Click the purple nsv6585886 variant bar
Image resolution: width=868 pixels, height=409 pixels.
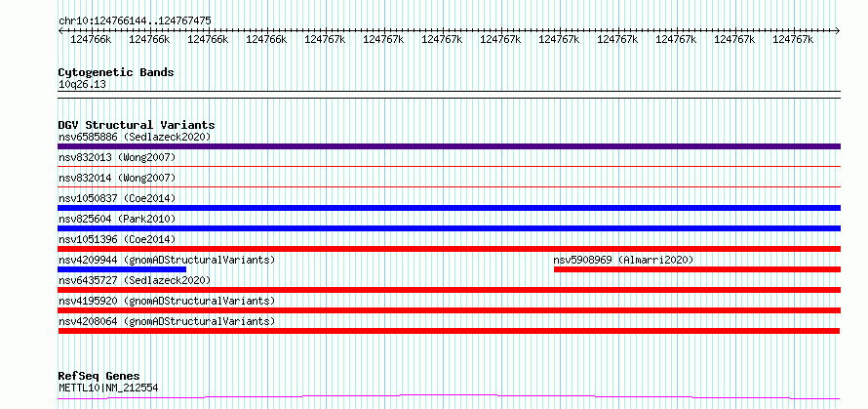click(x=449, y=146)
